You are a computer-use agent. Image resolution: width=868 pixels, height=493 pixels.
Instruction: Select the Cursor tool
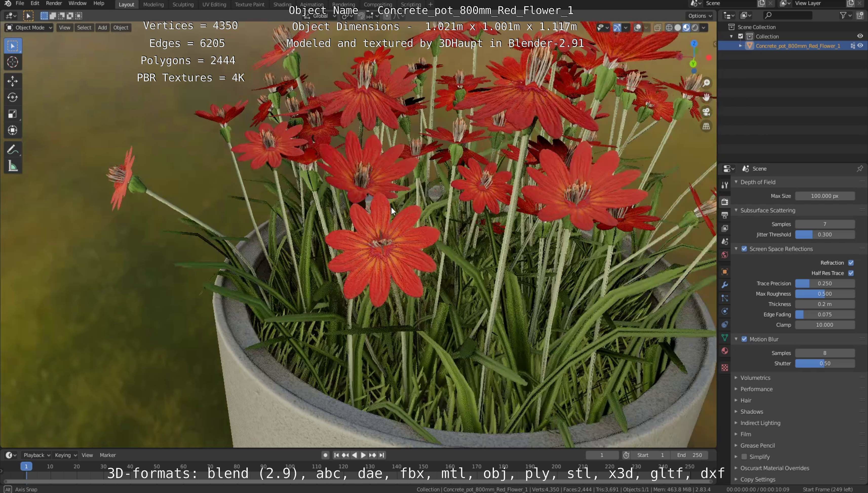(x=12, y=62)
